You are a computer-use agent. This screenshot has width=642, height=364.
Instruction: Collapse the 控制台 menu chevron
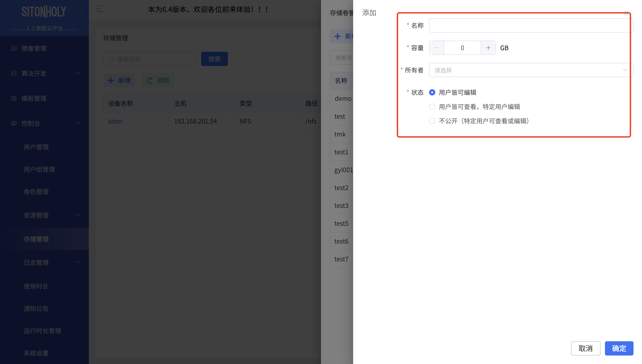click(x=78, y=123)
